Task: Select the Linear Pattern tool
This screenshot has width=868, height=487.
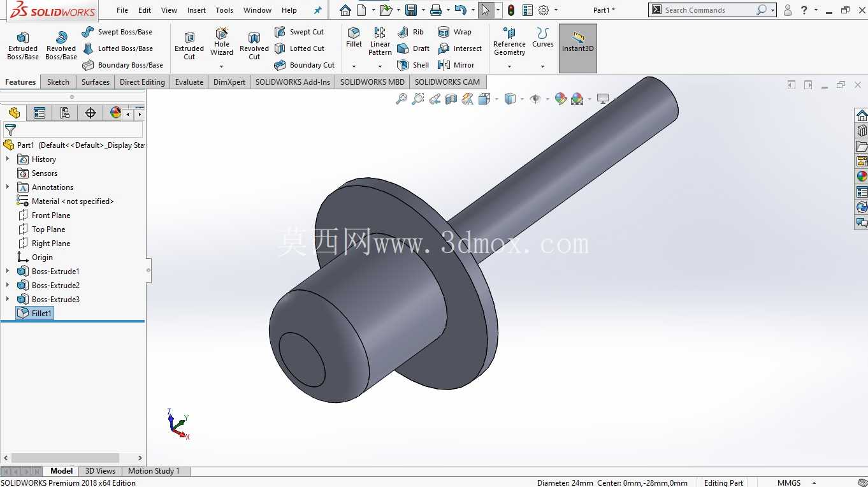Action: [380, 41]
